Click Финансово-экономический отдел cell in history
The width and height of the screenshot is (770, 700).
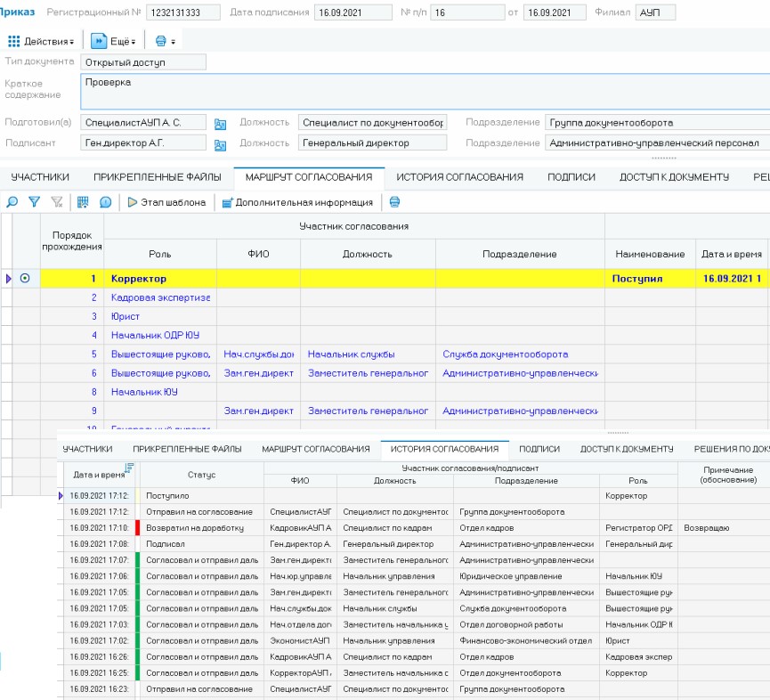[x=526, y=640]
